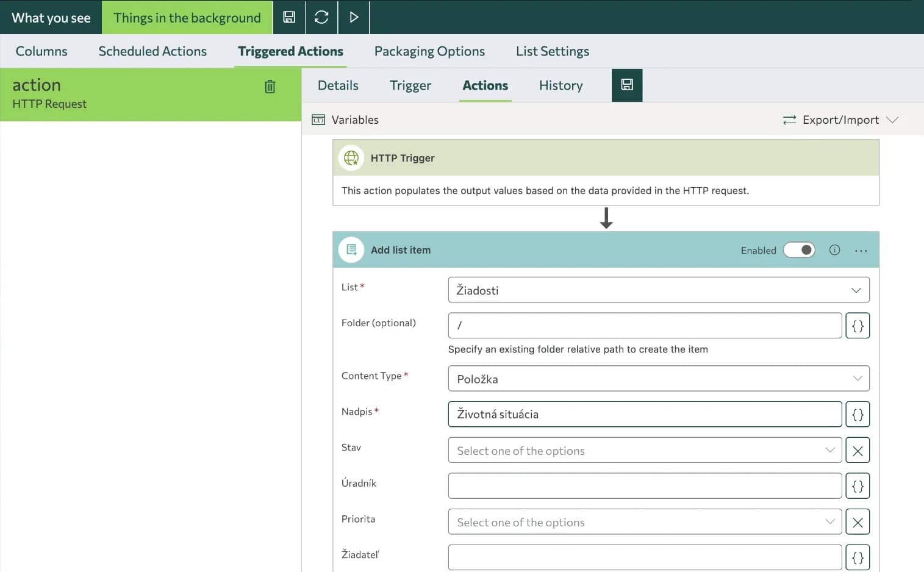Image resolution: width=924 pixels, height=572 pixels.
Task: Open the Stav options dropdown
Action: point(645,451)
